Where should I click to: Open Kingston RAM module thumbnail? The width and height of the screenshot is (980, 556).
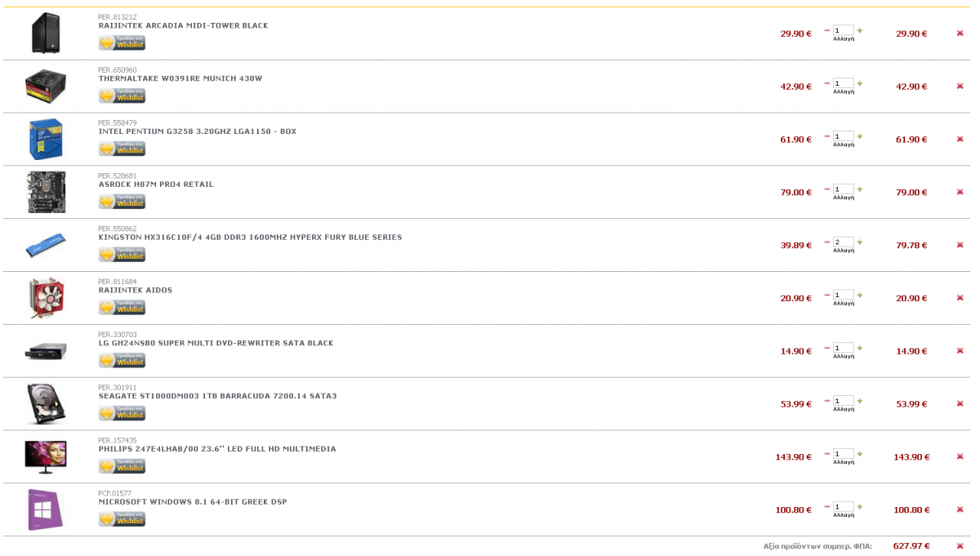point(46,244)
